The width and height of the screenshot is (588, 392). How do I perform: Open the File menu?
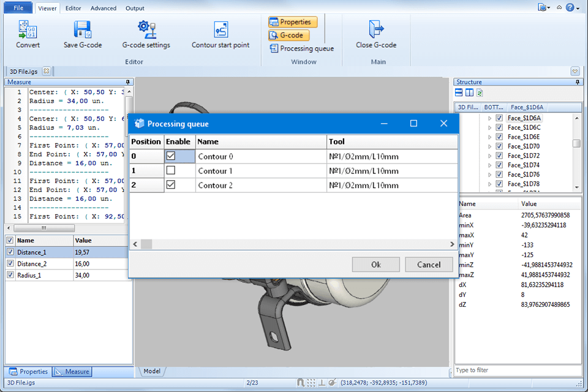[x=18, y=9]
